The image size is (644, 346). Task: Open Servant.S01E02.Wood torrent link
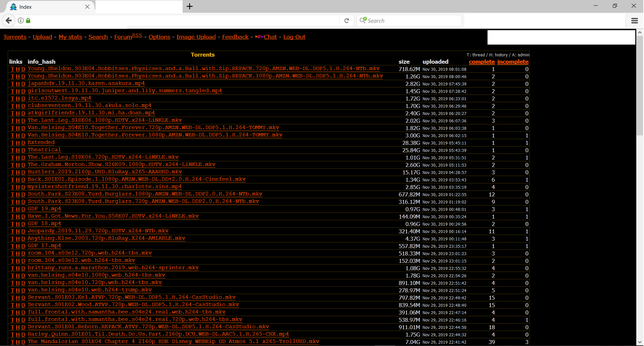[x=133, y=305]
